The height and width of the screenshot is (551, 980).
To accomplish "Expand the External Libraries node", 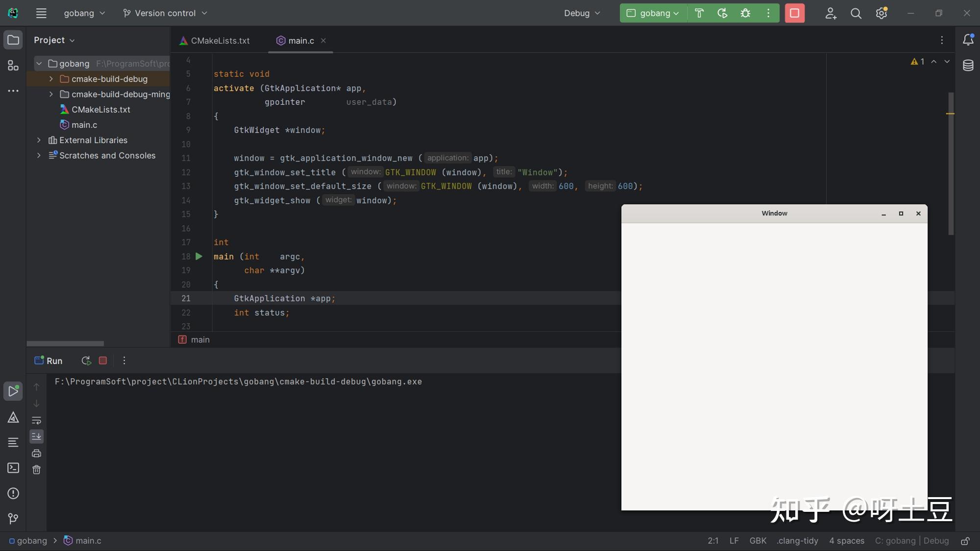I will (x=39, y=140).
